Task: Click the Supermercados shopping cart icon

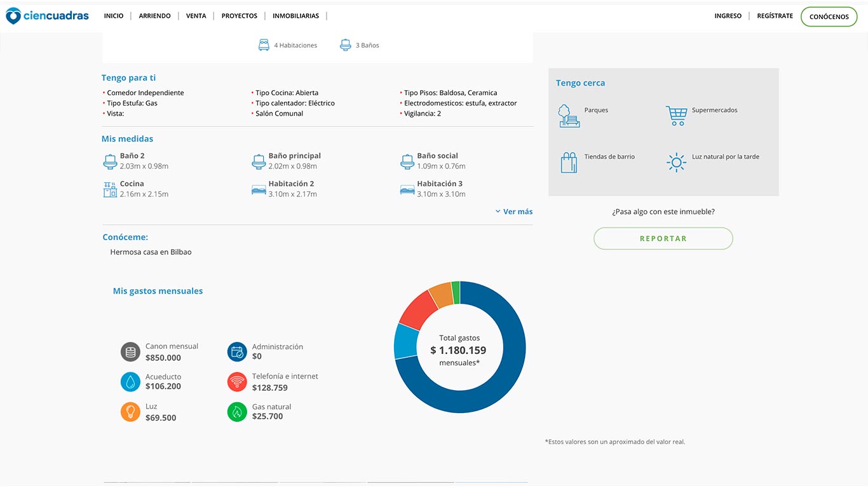Action: tap(676, 116)
